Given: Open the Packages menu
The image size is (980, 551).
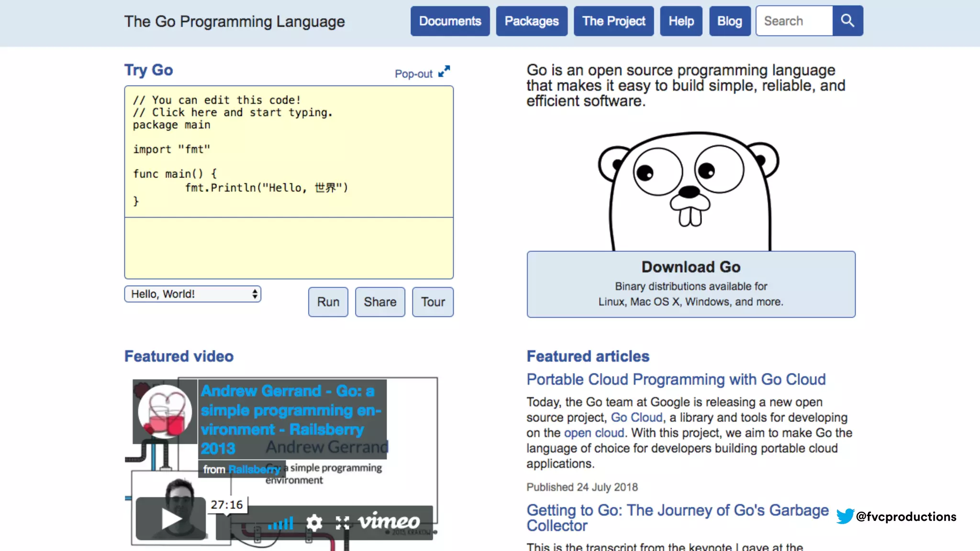Looking at the screenshot, I should [x=531, y=21].
